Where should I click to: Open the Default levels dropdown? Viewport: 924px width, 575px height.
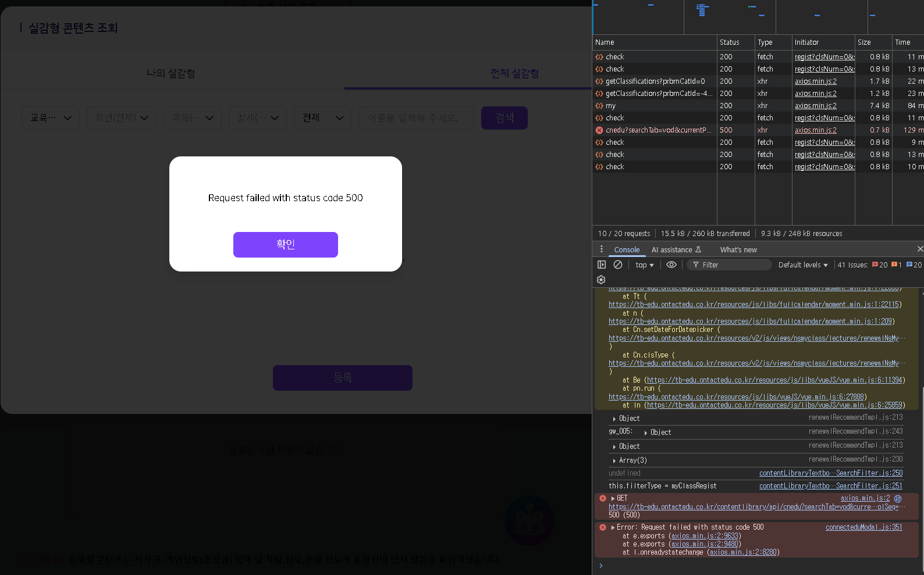(803, 265)
